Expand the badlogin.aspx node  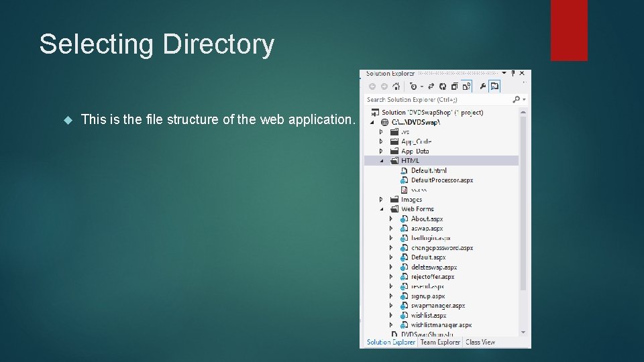click(x=391, y=238)
